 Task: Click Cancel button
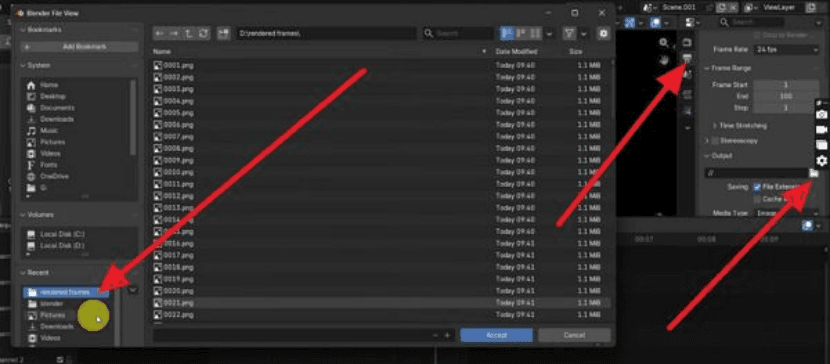[574, 335]
